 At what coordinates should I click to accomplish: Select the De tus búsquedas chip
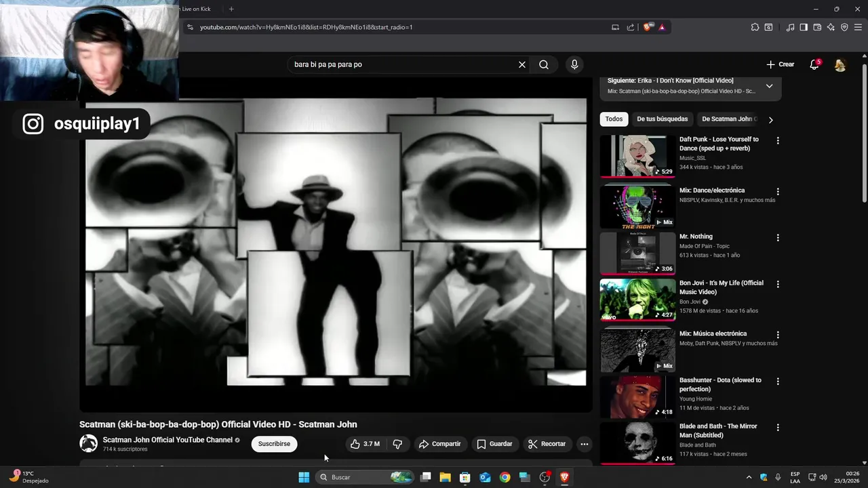[662, 119]
